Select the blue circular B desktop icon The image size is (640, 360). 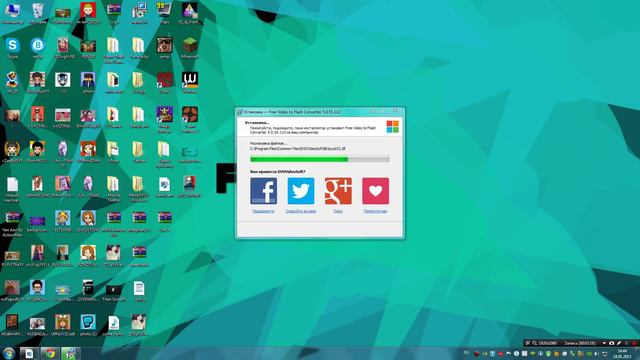point(38,48)
